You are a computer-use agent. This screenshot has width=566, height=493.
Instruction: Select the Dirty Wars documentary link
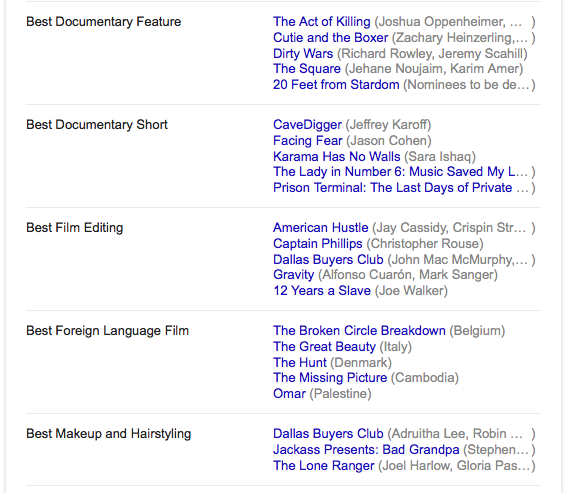click(303, 53)
